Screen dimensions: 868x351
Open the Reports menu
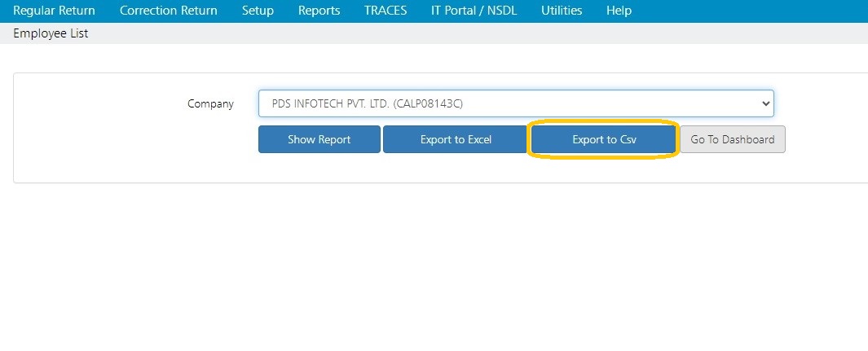(x=319, y=11)
